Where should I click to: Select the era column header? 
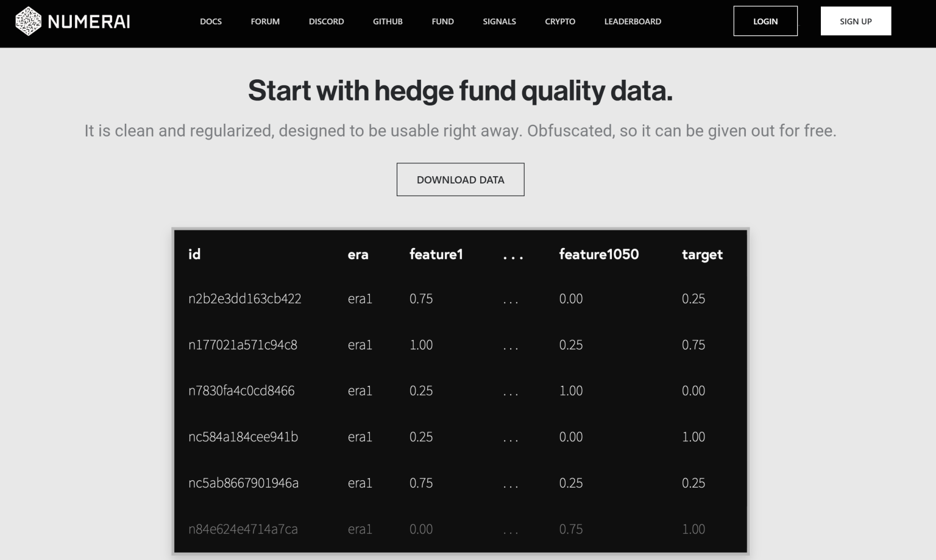pyautogui.click(x=360, y=255)
